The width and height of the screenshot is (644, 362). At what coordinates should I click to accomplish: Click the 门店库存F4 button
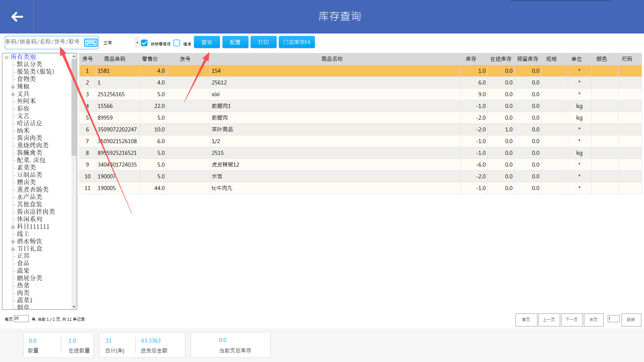click(x=297, y=42)
